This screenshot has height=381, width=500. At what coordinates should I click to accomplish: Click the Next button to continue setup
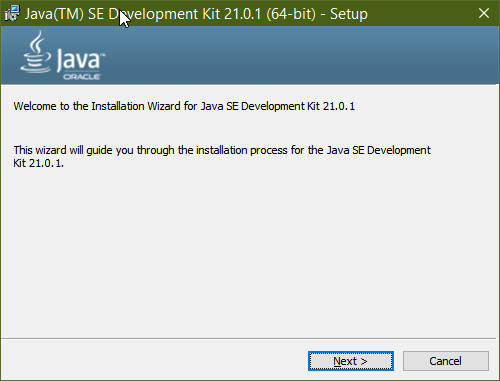click(351, 361)
